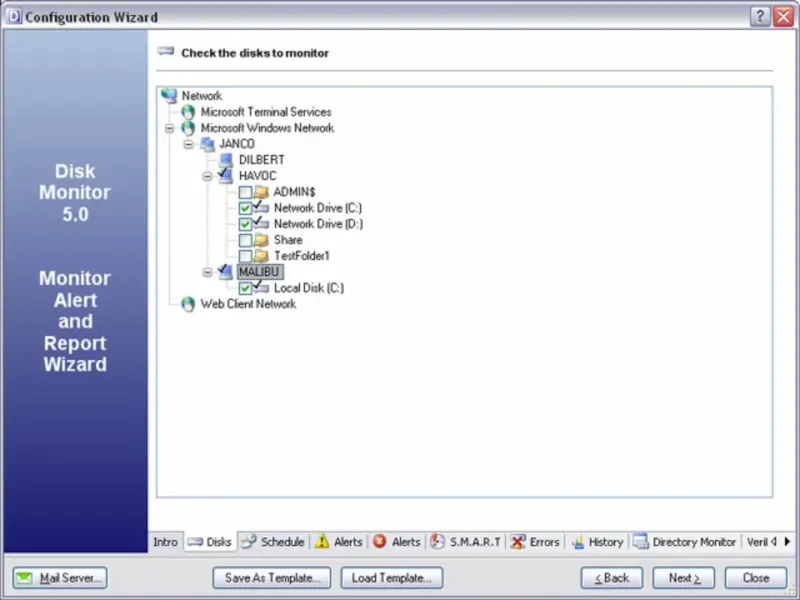Click the envelope icon on Mail Server button
Screen dimensions: 800x600
pos(24,578)
